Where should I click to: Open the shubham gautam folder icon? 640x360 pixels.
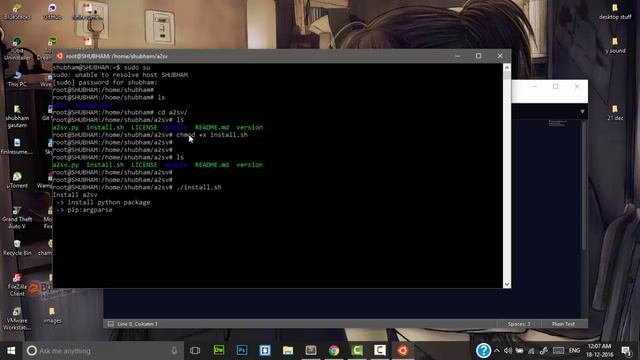17,116
